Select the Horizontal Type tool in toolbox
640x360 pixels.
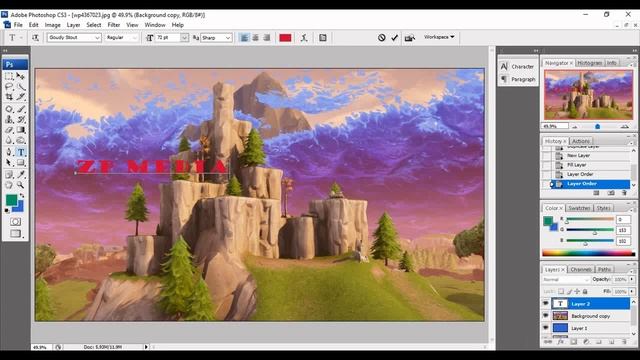click(21, 152)
